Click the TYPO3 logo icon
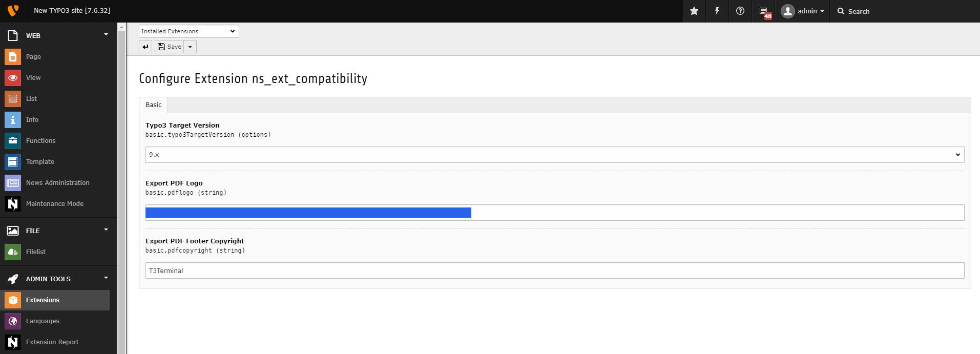 13,11
